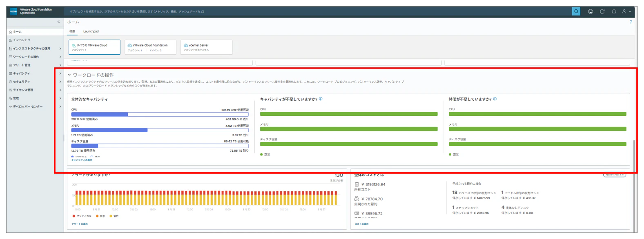644x239 pixels.
Task: Open the キャパシティの表示 link
Action: (82, 160)
